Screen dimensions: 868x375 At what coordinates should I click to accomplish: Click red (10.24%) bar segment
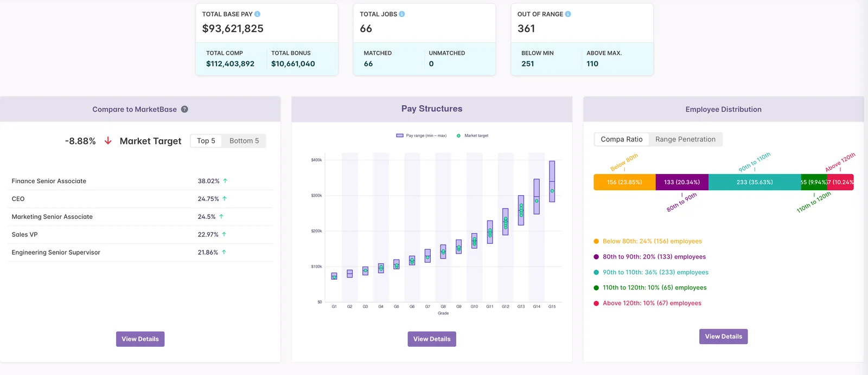pyautogui.click(x=840, y=182)
